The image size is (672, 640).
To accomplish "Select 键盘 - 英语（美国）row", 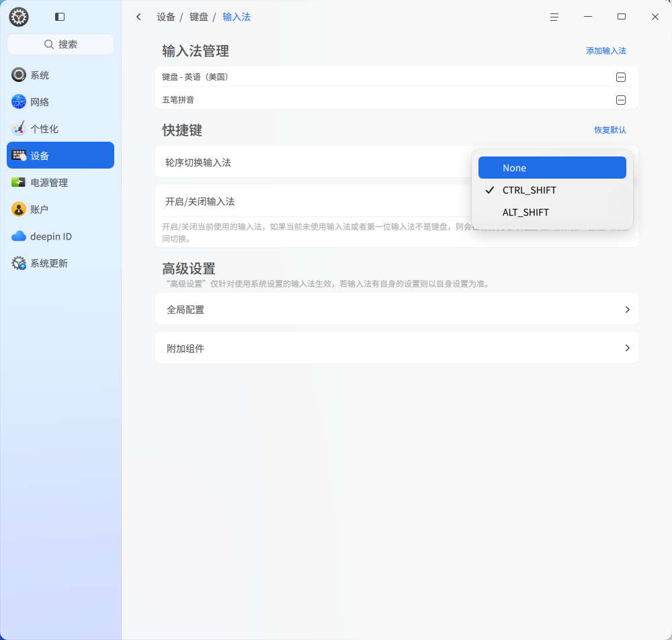I will pos(396,77).
